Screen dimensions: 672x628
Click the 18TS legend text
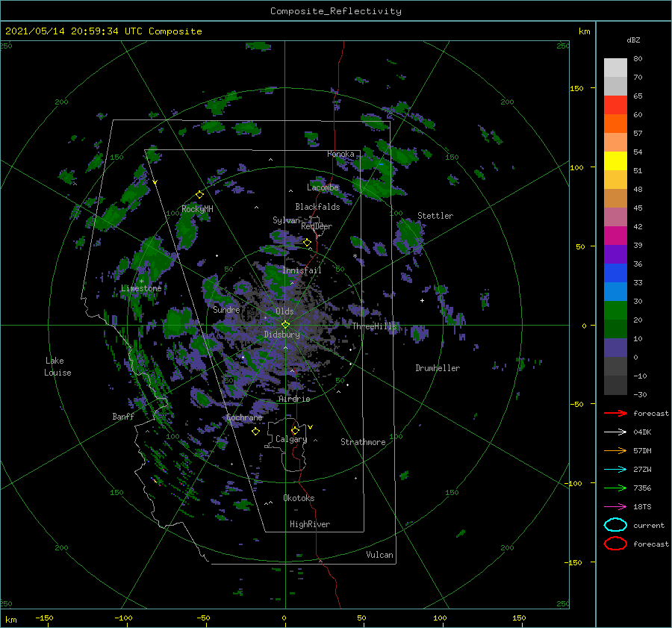point(642,507)
